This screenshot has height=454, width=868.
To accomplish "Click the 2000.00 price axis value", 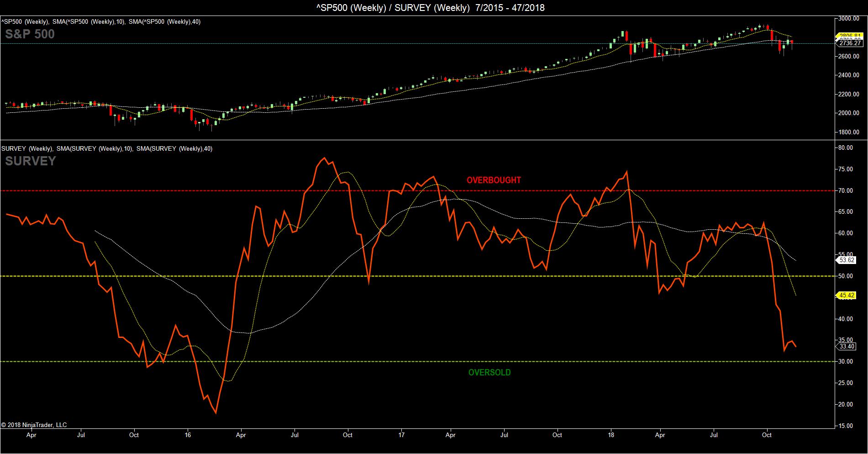I will pos(849,113).
